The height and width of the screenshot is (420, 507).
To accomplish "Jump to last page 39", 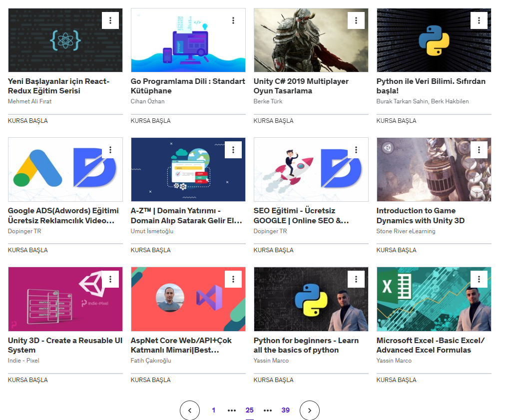I will click(286, 410).
